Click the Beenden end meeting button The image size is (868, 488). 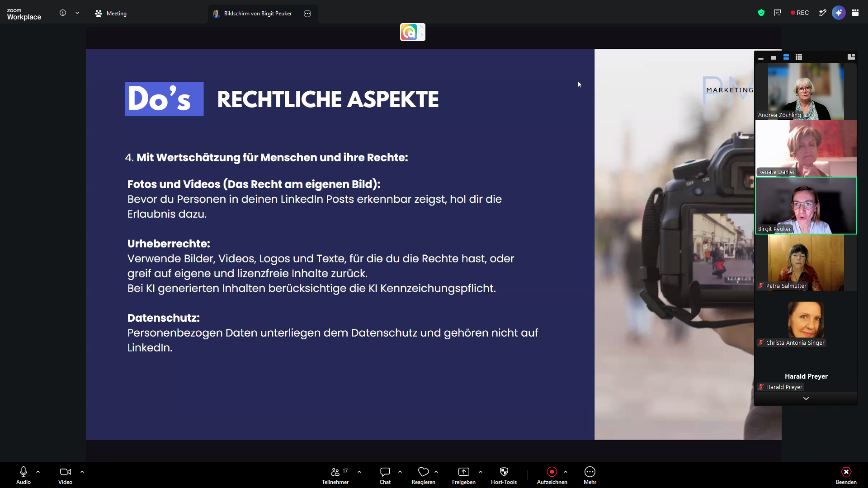pyautogui.click(x=846, y=475)
